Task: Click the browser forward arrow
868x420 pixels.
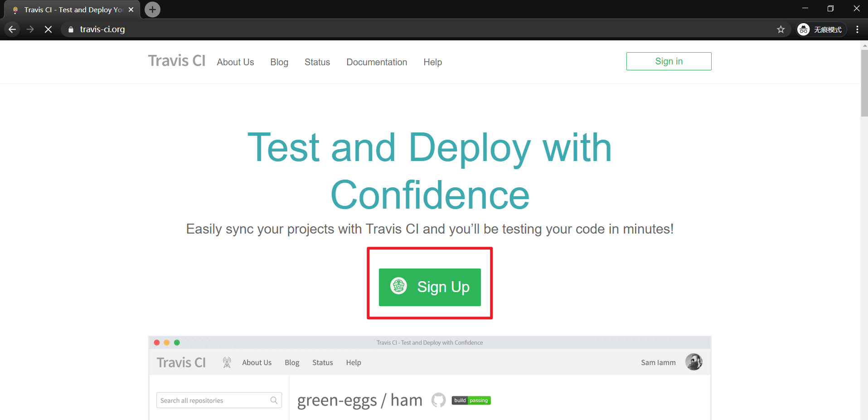Action: pyautogui.click(x=30, y=29)
